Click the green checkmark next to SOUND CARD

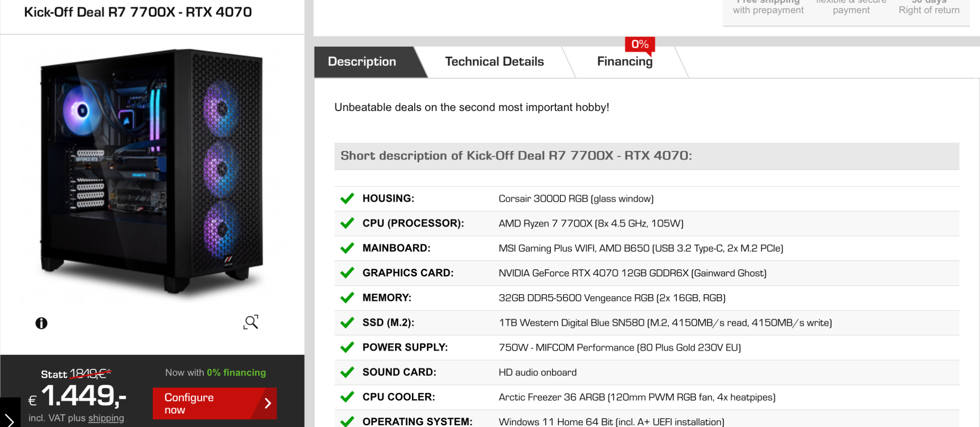tap(347, 372)
